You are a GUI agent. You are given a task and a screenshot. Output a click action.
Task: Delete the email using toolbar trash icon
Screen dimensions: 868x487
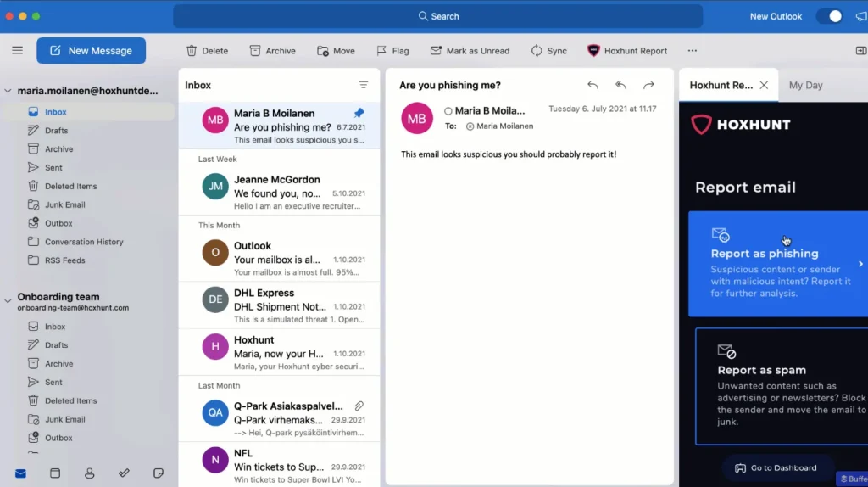click(x=192, y=51)
